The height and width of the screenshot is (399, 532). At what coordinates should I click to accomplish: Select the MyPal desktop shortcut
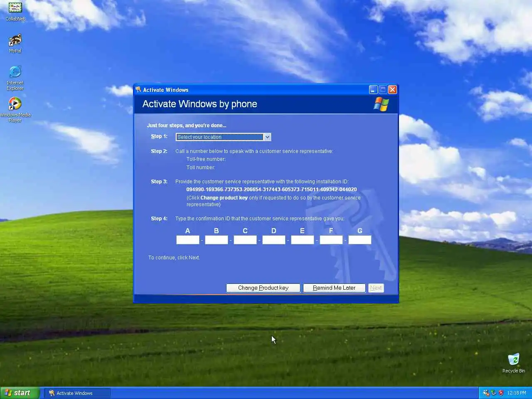(x=15, y=43)
